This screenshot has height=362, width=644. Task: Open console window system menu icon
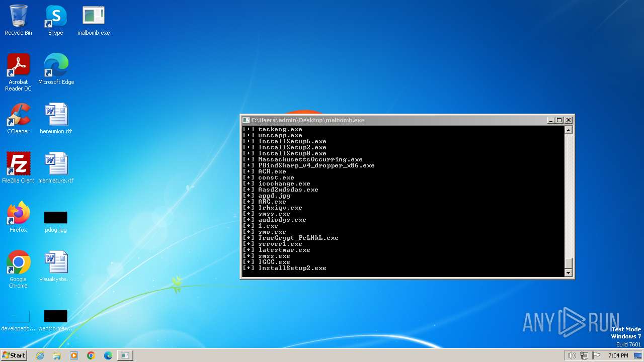tap(246, 120)
